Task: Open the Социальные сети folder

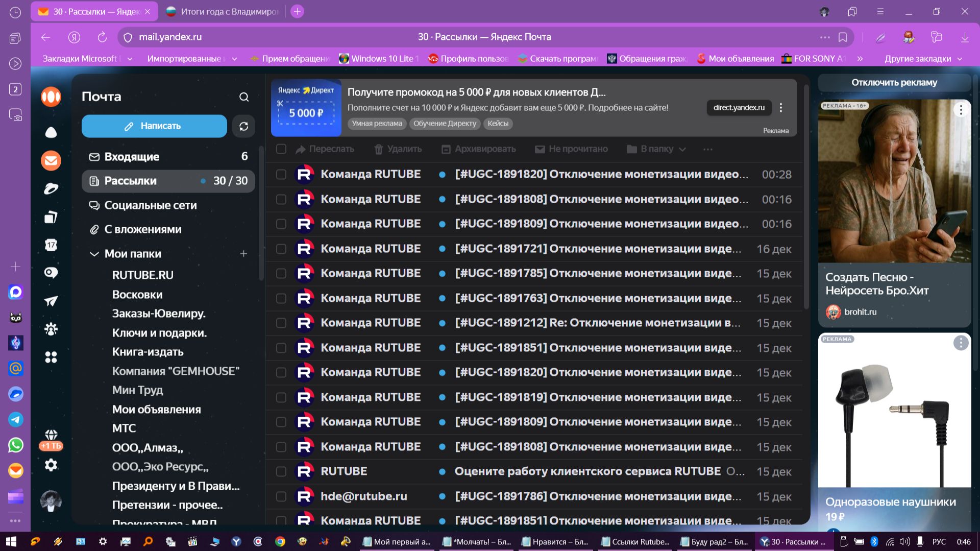Action: click(168, 205)
